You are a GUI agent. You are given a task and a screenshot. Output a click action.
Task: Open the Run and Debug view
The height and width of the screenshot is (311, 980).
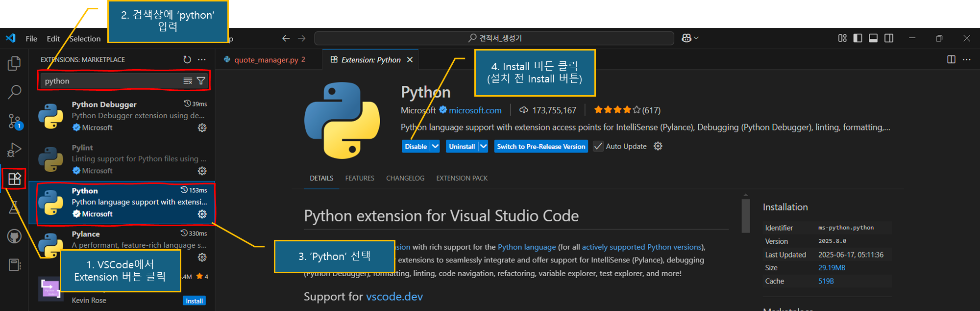pos(14,150)
